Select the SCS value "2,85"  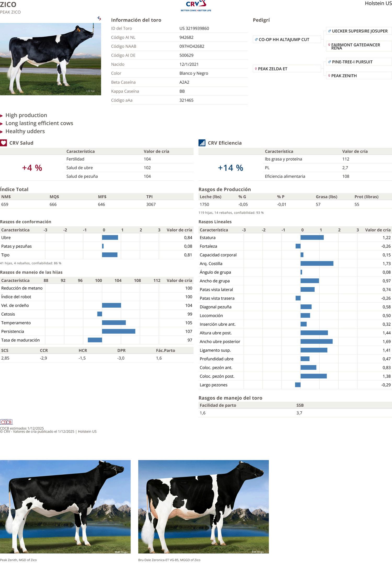(x=5, y=358)
